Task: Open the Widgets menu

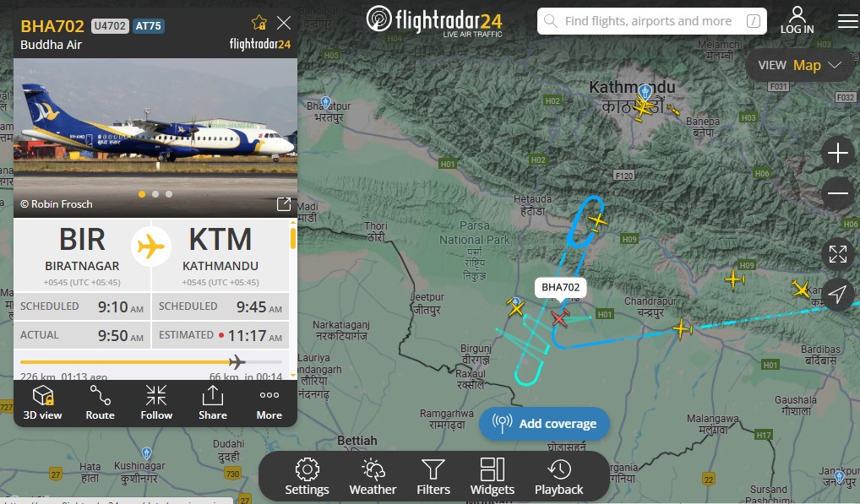Action: (493, 477)
